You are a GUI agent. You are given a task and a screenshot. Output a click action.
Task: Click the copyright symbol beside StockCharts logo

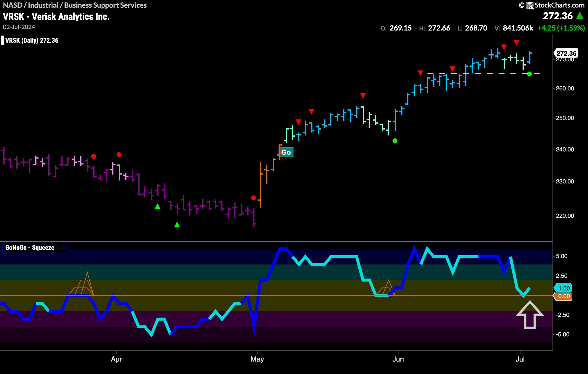(522, 5)
